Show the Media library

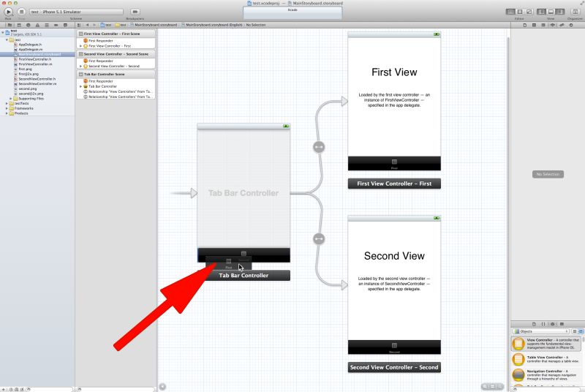(x=562, y=324)
